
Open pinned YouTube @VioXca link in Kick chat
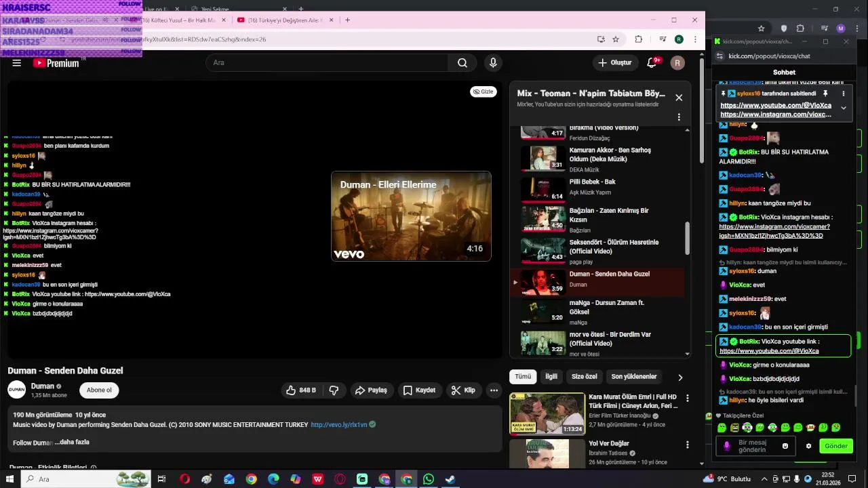tap(776, 106)
